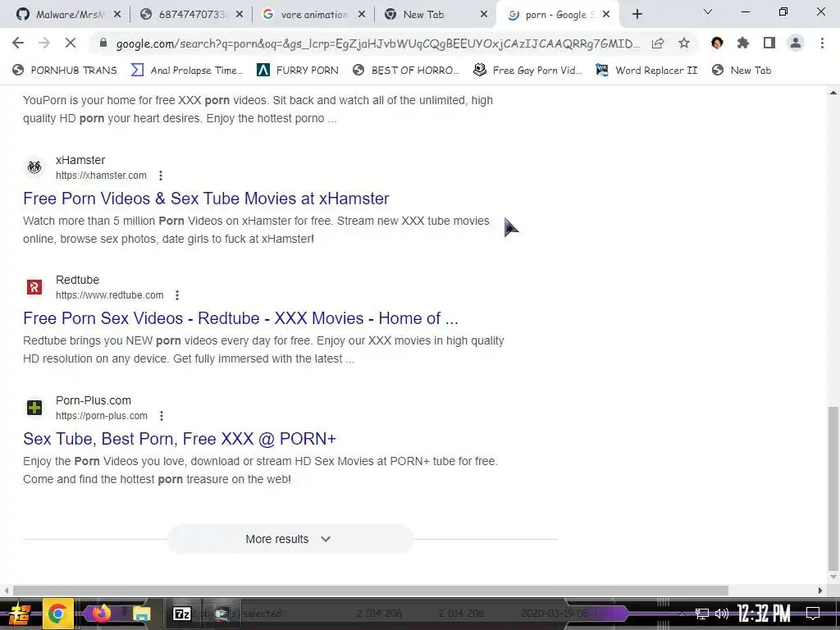This screenshot has width=840, height=630.
Task: Open the notification center
Action: tap(813, 614)
